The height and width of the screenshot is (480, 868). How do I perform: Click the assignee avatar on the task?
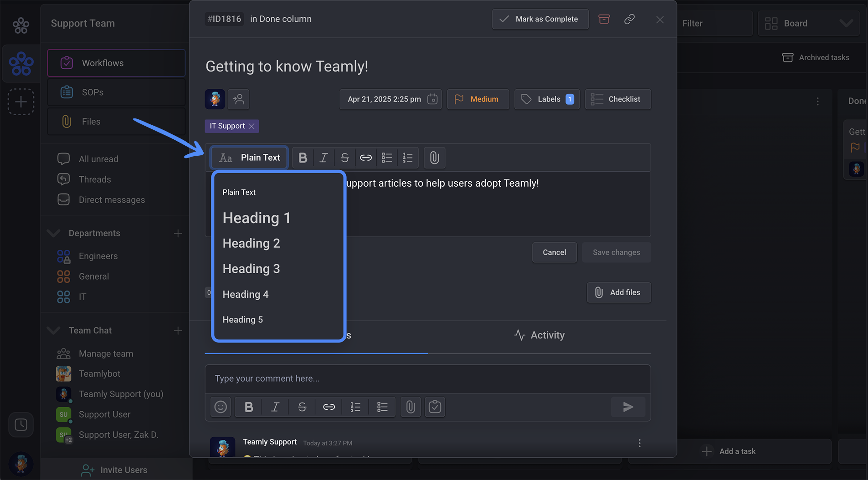[215, 99]
